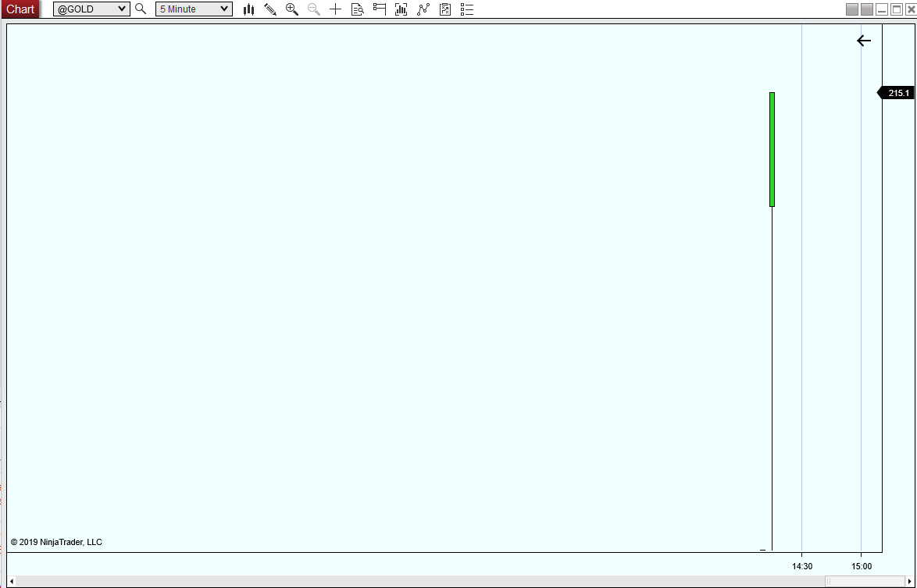Screen dimensions: 917x588
Task: Maximize the chart window
Action: 896,9
